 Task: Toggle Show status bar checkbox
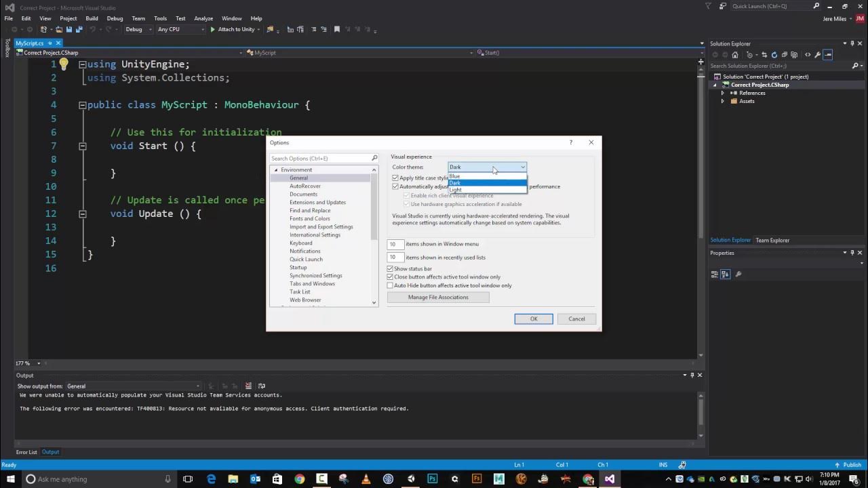[x=390, y=269]
